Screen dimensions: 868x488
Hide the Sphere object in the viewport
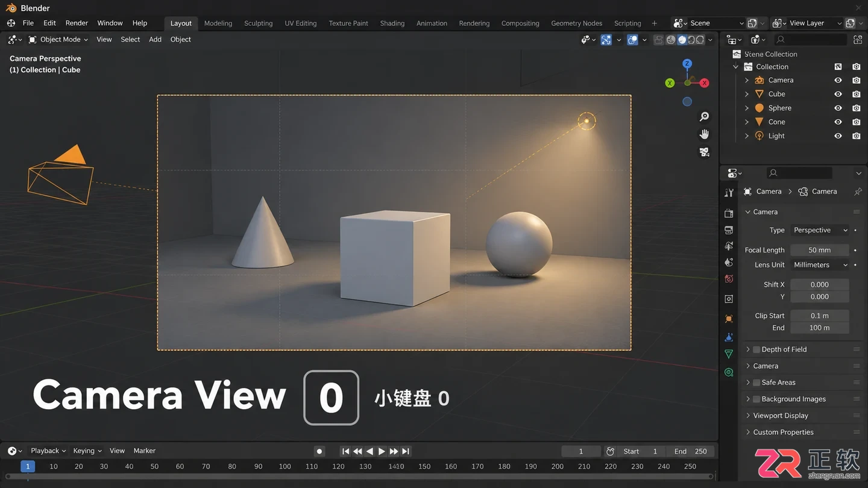click(838, 108)
